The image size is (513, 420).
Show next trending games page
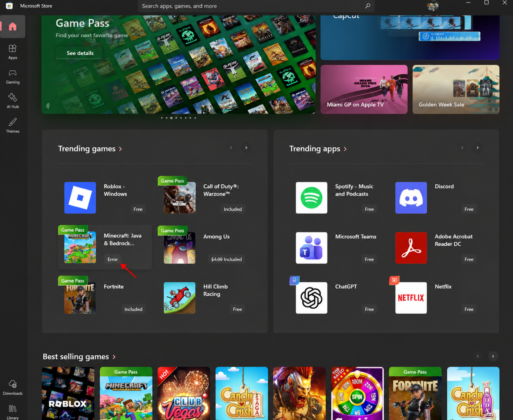pos(246,148)
